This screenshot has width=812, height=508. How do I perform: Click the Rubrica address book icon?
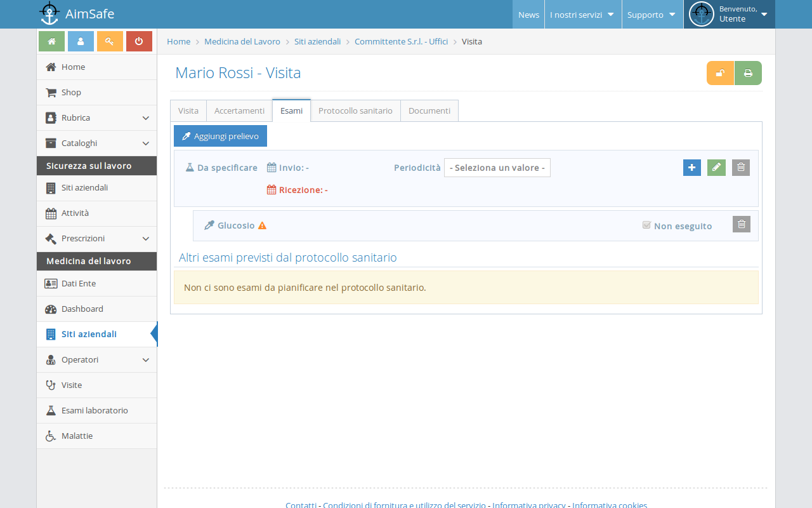click(51, 117)
